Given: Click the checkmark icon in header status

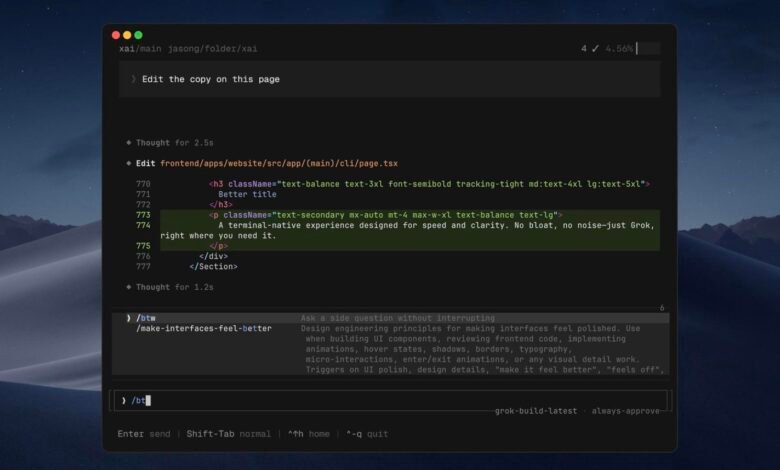Looking at the screenshot, I should pos(595,48).
